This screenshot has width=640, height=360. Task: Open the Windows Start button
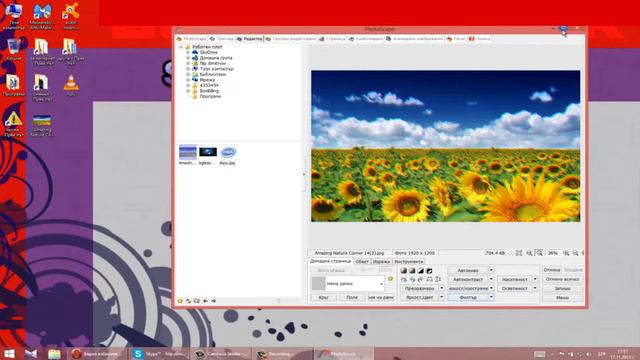click(9, 353)
